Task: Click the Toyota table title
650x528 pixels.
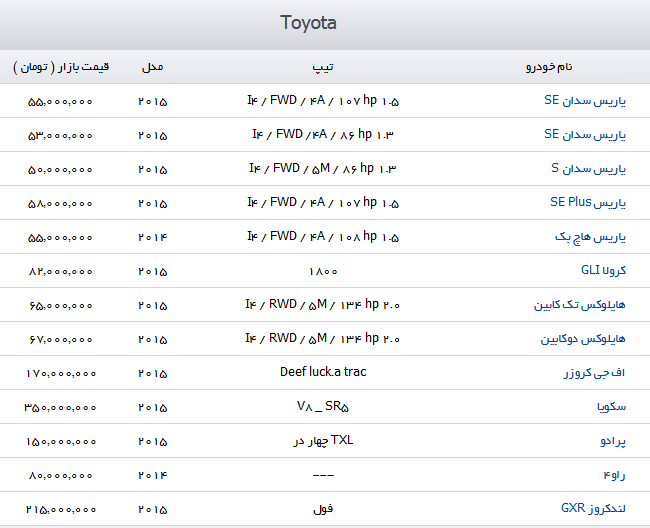Action: (x=308, y=23)
